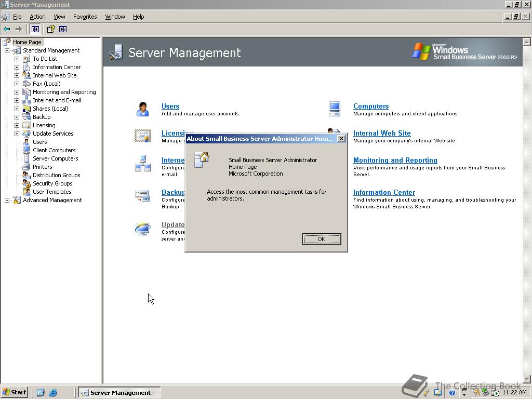Click the scrollbar up arrow in main pane

click(x=526, y=42)
